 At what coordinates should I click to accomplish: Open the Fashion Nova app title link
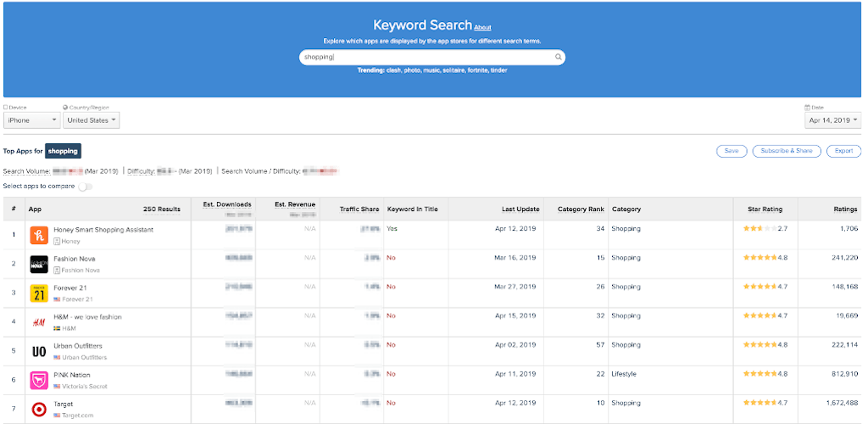click(75, 259)
